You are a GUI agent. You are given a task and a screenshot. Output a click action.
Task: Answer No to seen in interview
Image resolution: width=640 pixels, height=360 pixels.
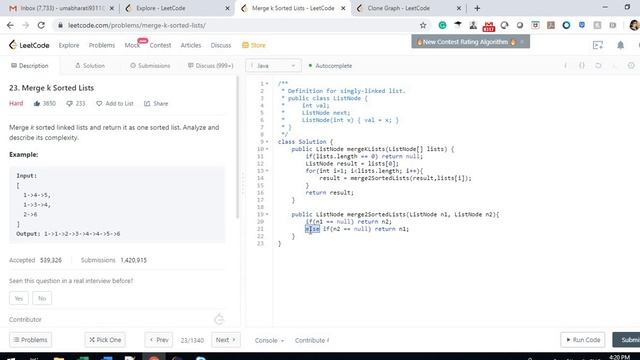(x=42, y=298)
